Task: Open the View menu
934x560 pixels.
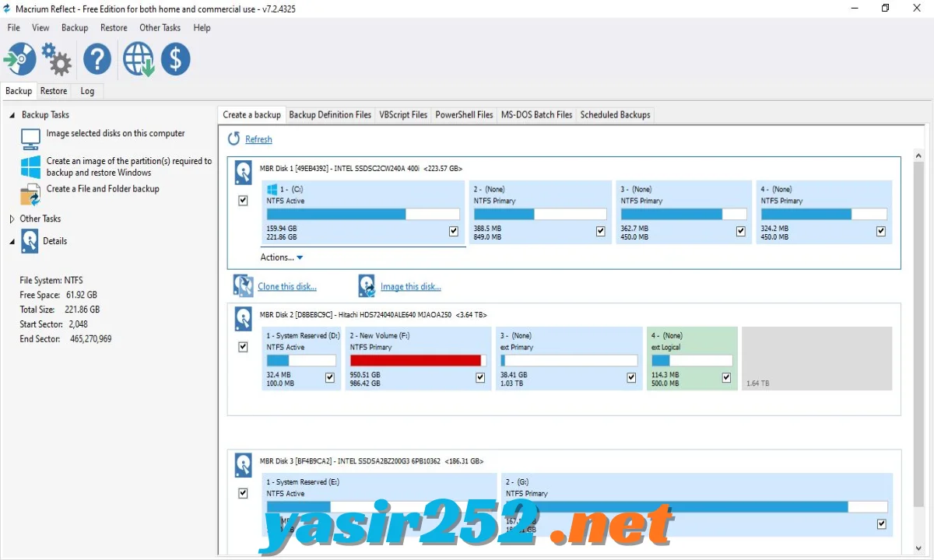Action: pos(40,27)
